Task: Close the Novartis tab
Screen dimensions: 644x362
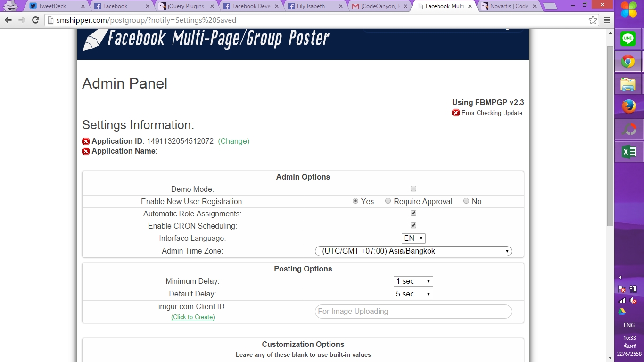Action: pos(535,6)
